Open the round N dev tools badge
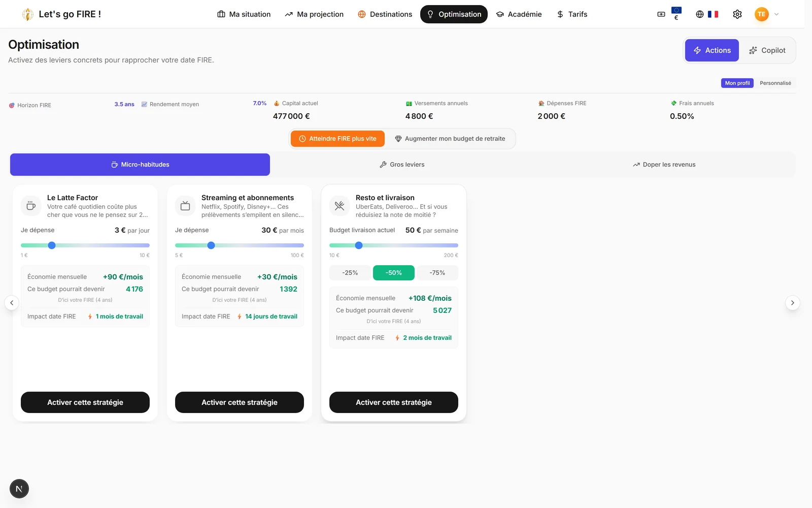 point(19,489)
